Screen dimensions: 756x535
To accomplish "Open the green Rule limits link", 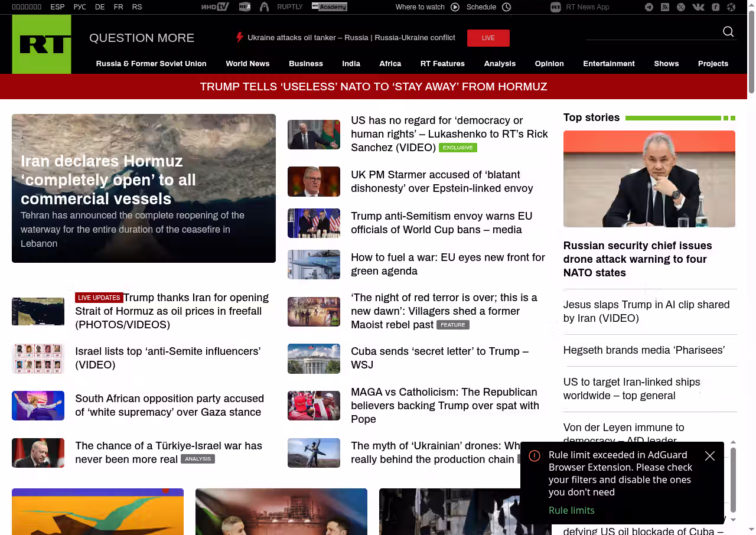I will pyautogui.click(x=571, y=510).
